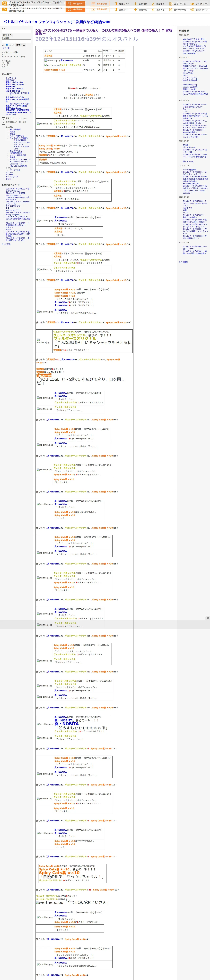
Task: Open ゾンビ(崩壊3rd) in update history
Action: 190,170
